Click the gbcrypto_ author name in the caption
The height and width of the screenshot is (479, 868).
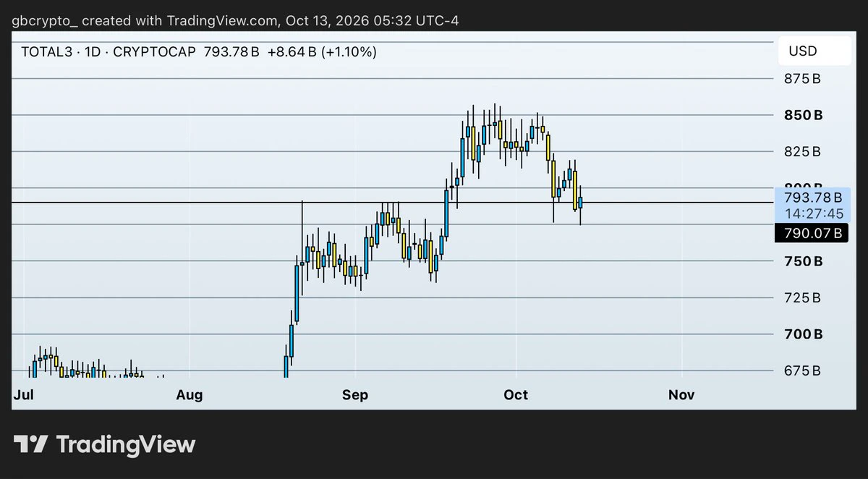point(44,20)
